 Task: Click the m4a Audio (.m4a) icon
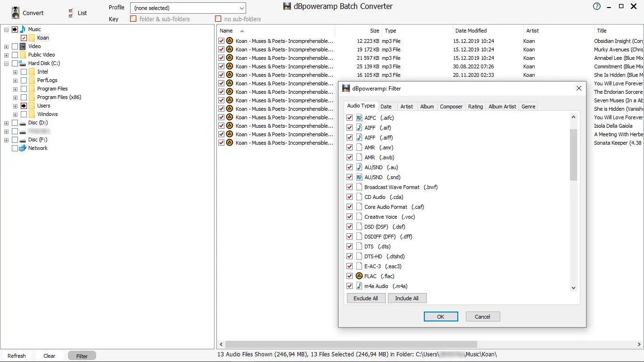359,286
